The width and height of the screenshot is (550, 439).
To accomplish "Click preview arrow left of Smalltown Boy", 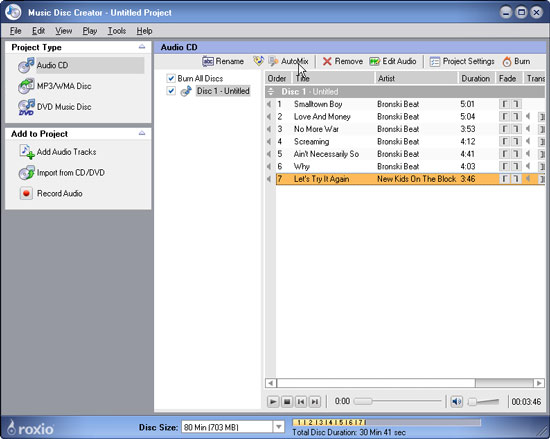I will pyautogui.click(x=269, y=104).
